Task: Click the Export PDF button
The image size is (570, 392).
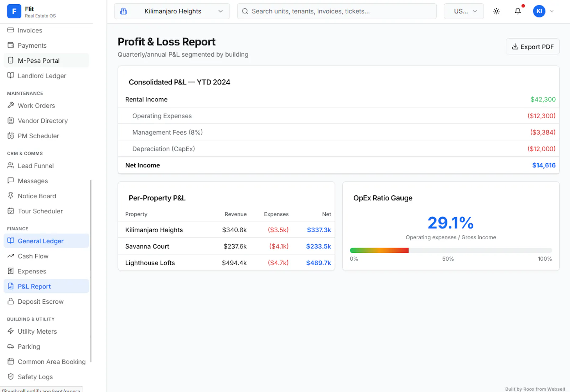Action: (533, 47)
